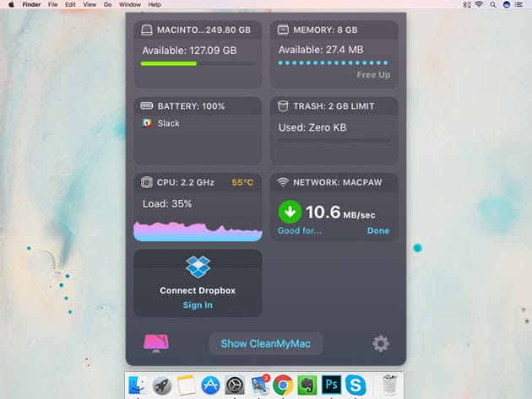Launch Google Chrome from the dock
Viewport: 532px width, 399px height.
[283, 386]
